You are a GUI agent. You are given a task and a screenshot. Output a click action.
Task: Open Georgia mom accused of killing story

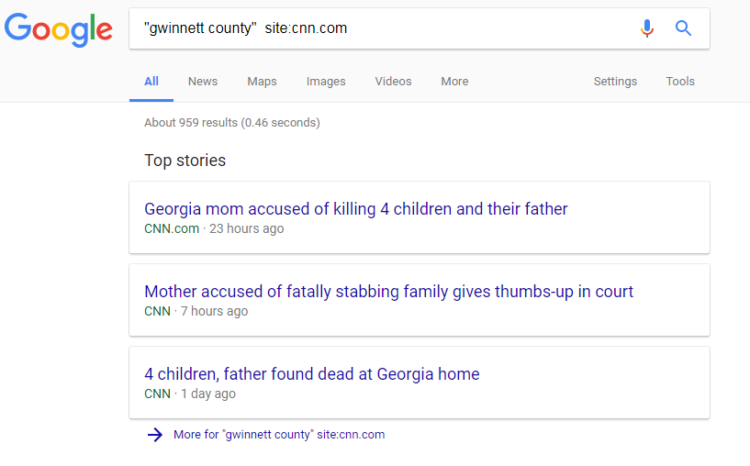pos(356,209)
